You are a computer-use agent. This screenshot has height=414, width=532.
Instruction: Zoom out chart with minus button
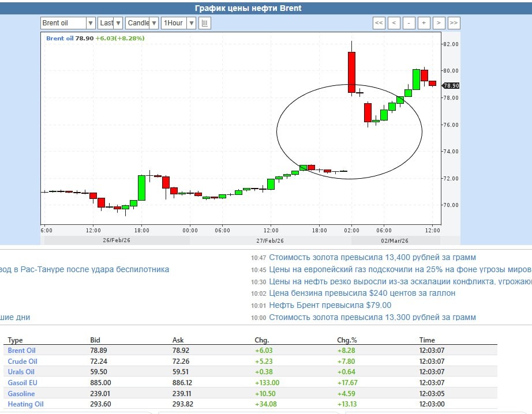pos(409,23)
